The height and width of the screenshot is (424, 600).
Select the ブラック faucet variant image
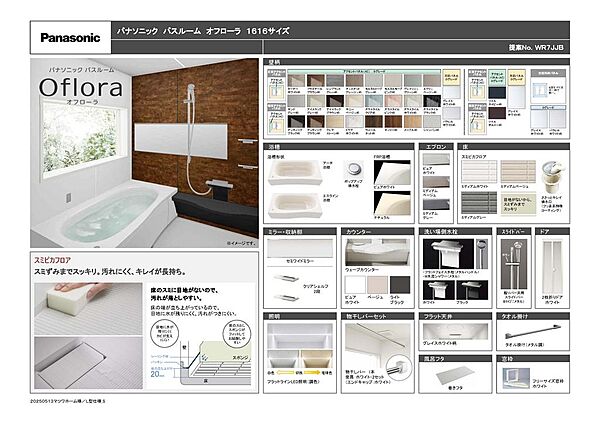[472, 290]
